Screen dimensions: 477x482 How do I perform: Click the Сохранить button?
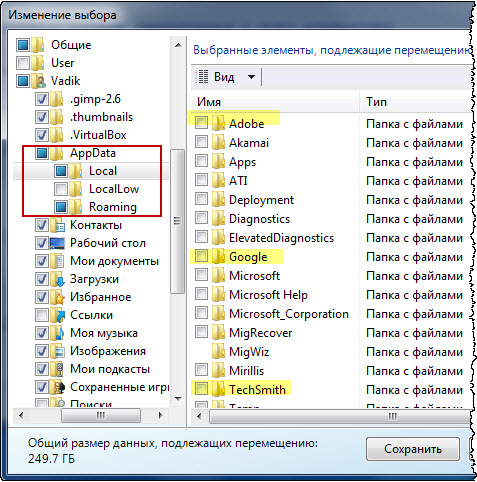pyautogui.click(x=413, y=449)
